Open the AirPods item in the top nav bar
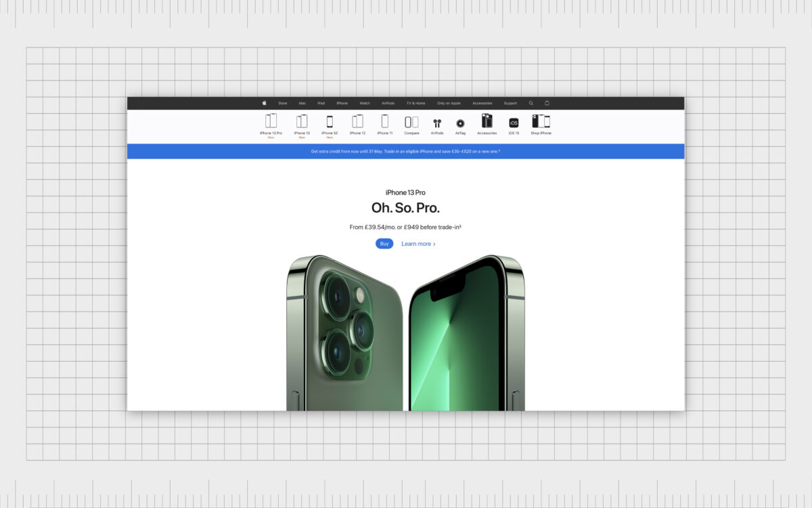The width and height of the screenshot is (812, 508). coord(388,103)
